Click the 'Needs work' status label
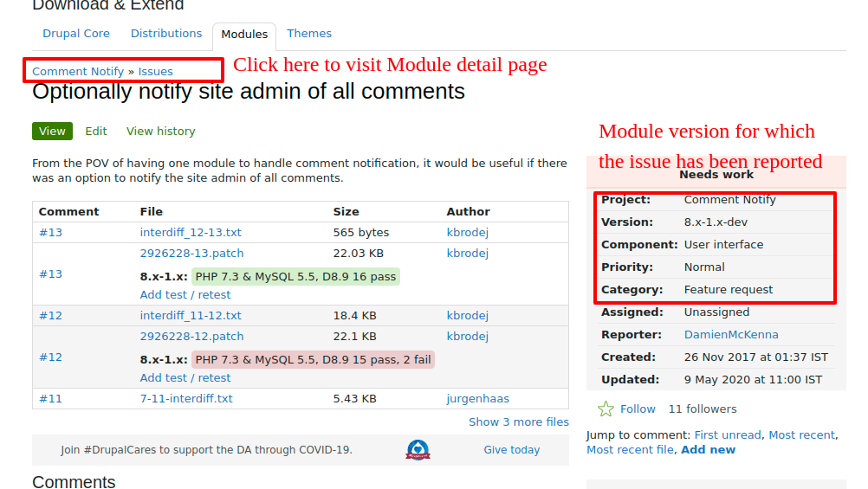Image resolution: width=868 pixels, height=489 pixels. 716,175
